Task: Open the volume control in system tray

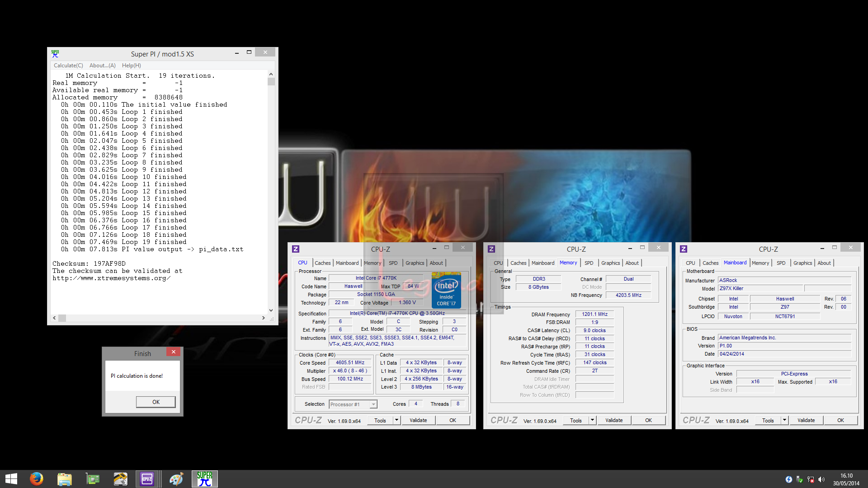Action: (x=821, y=479)
